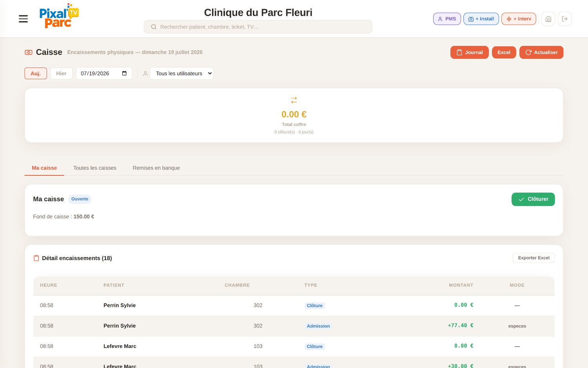Viewport: 588px width, 368px height.
Task: Switch to Remises en banque tab
Action: [x=156, y=168]
